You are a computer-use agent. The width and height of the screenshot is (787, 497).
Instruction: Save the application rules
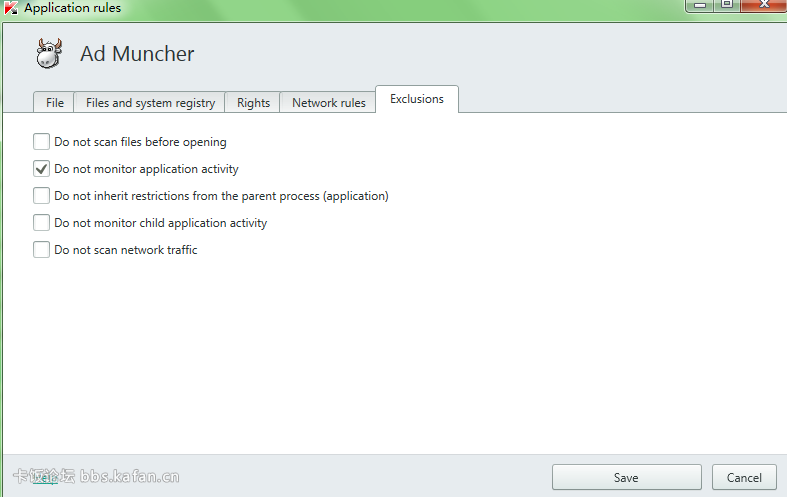[626, 477]
